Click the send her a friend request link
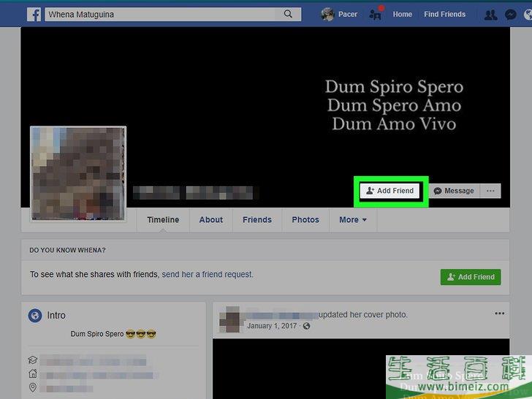 pos(208,274)
